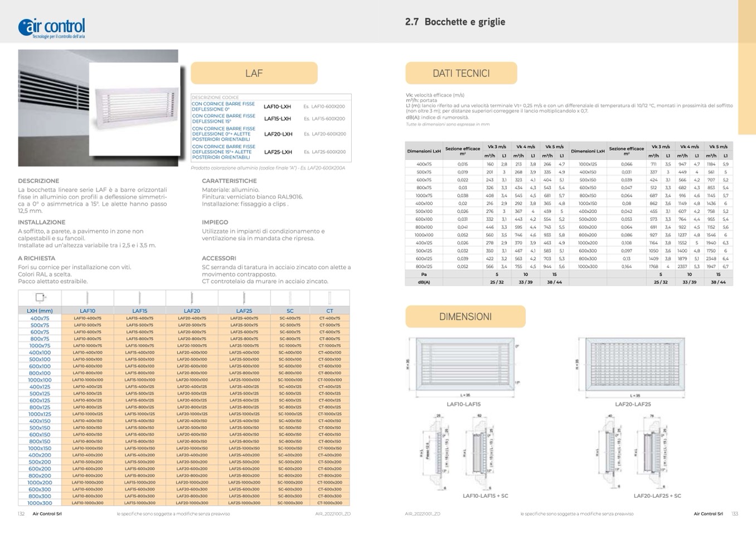Select the LAF10-LXH code entry
This screenshot has width=756, height=535.
point(277,106)
